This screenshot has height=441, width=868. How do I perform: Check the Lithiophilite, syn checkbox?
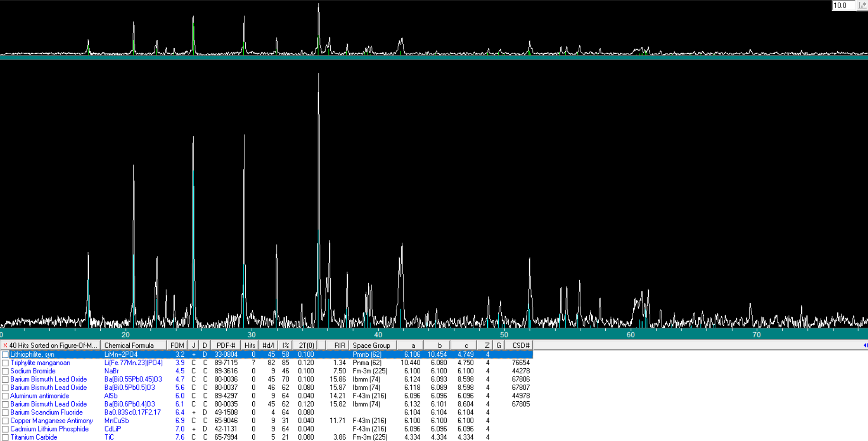(x=5, y=355)
